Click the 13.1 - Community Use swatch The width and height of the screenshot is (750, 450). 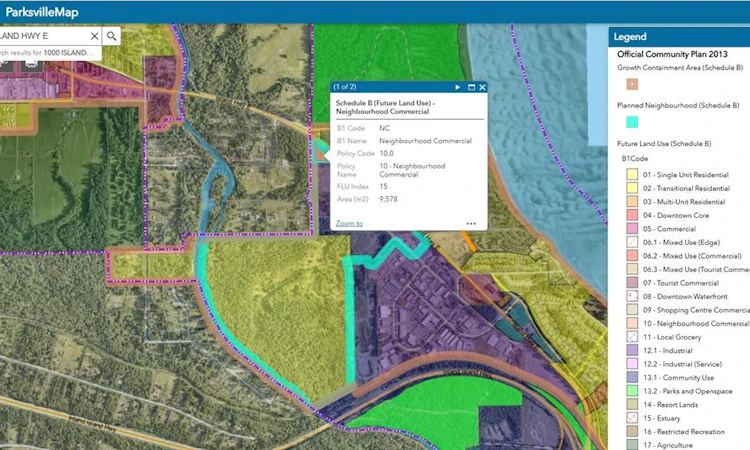[x=632, y=377]
